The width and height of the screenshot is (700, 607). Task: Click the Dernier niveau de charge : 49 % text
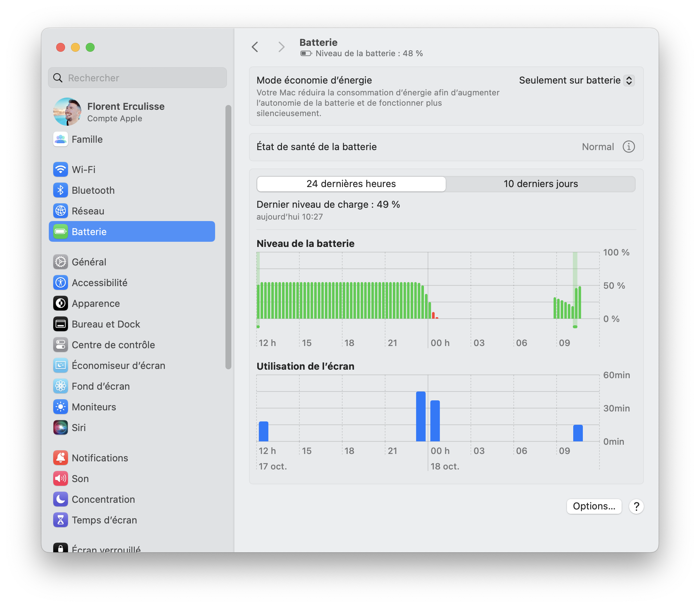tap(328, 204)
